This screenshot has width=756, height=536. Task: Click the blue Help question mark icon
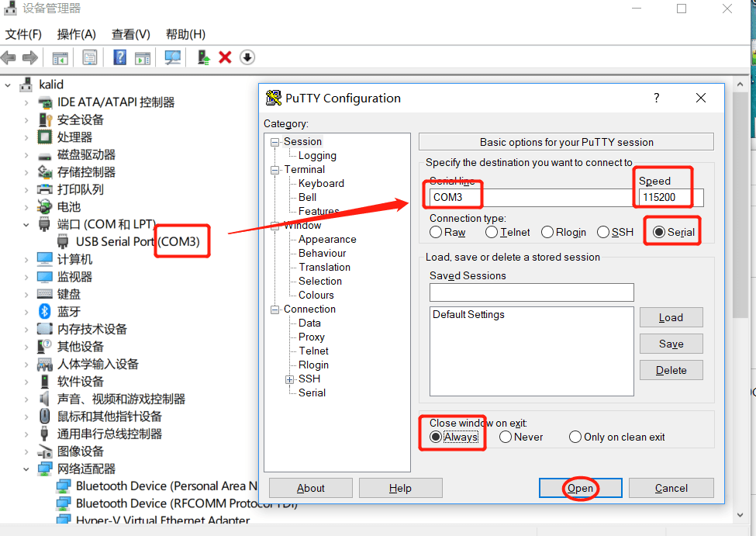pos(120,57)
